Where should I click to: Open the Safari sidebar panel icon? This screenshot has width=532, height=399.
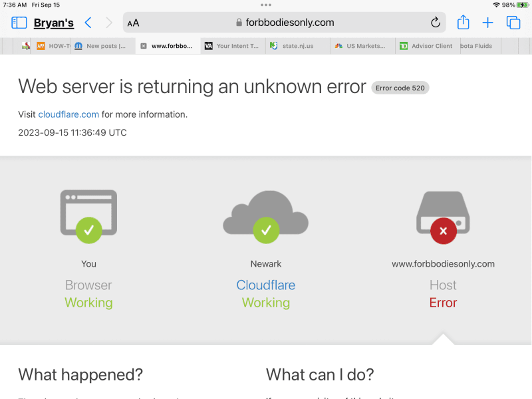[x=19, y=23]
